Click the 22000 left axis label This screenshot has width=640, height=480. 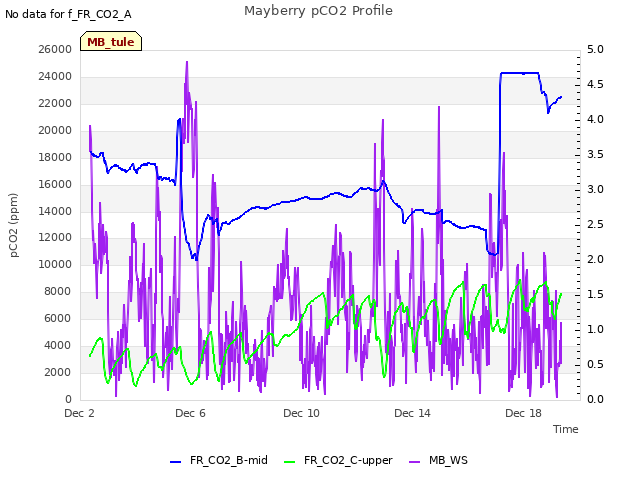(55, 103)
